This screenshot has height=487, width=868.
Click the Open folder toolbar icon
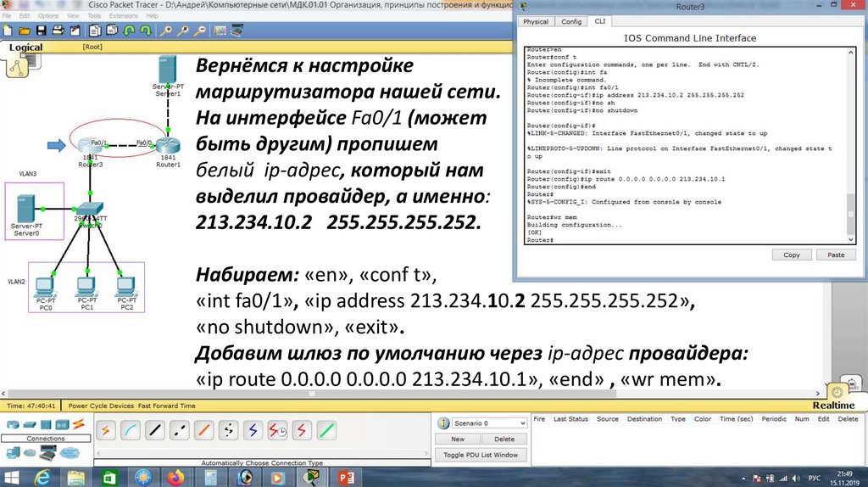click(x=25, y=31)
